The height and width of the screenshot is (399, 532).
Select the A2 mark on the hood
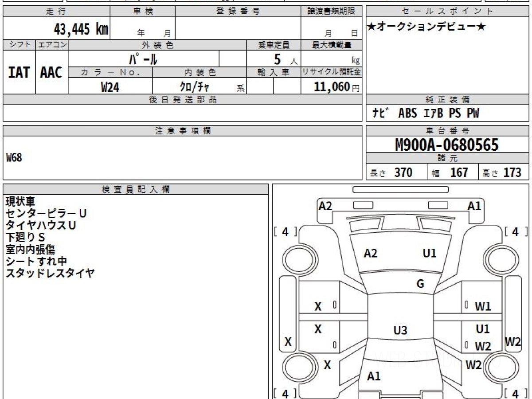370,253
